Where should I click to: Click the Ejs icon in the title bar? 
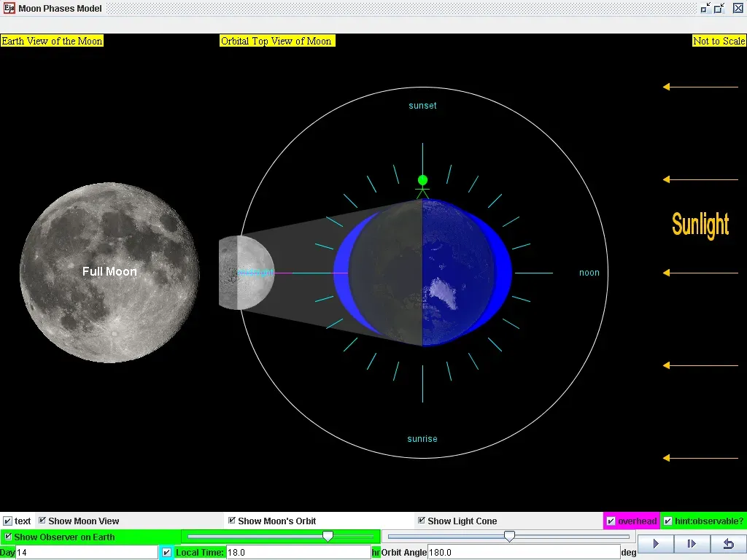[9, 8]
